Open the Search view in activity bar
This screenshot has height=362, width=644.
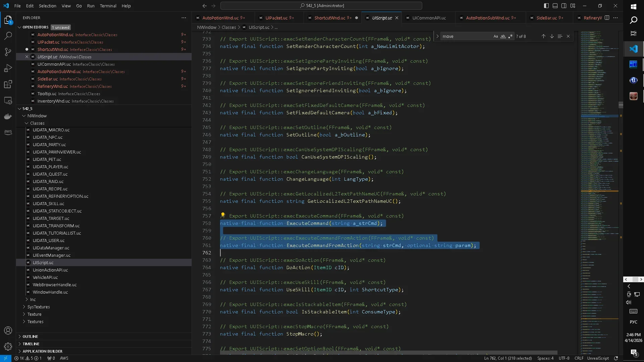tap(8, 36)
